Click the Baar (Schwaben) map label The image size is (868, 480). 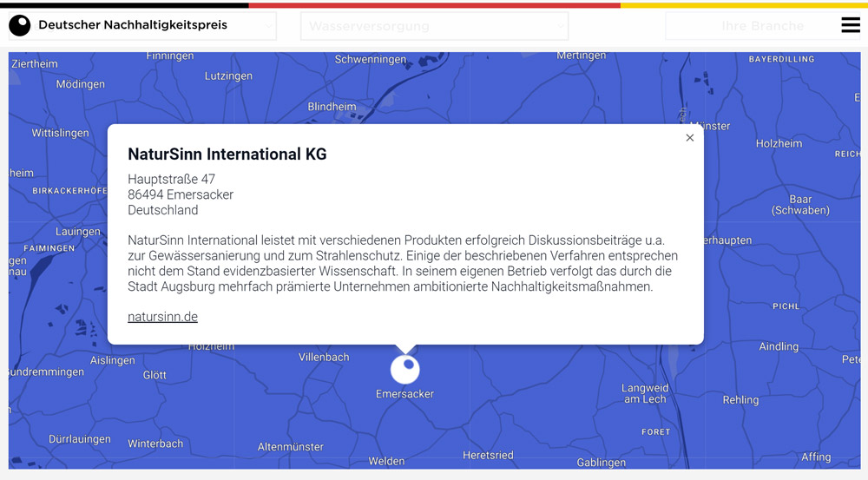[800, 205]
